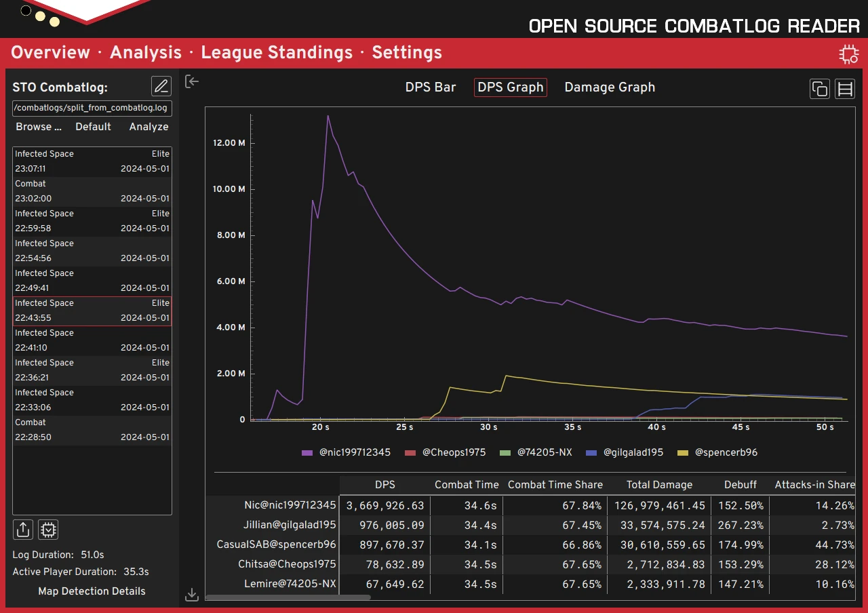Click the Analyze button
The width and height of the screenshot is (868, 613).
point(149,127)
